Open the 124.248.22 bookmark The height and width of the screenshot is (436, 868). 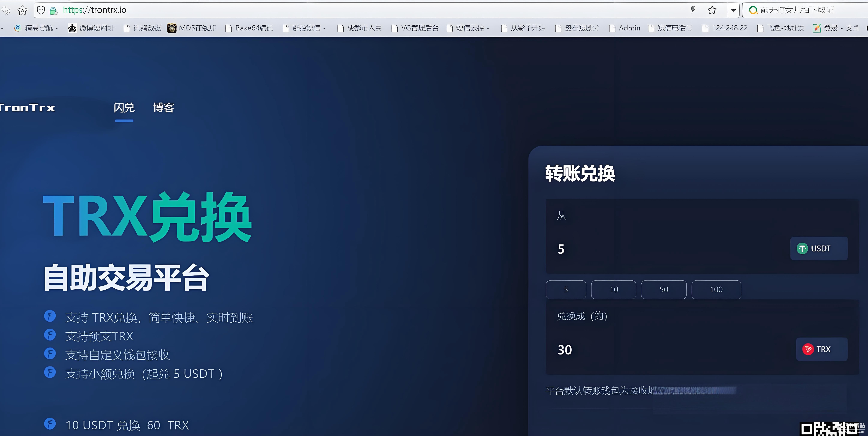click(x=724, y=28)
